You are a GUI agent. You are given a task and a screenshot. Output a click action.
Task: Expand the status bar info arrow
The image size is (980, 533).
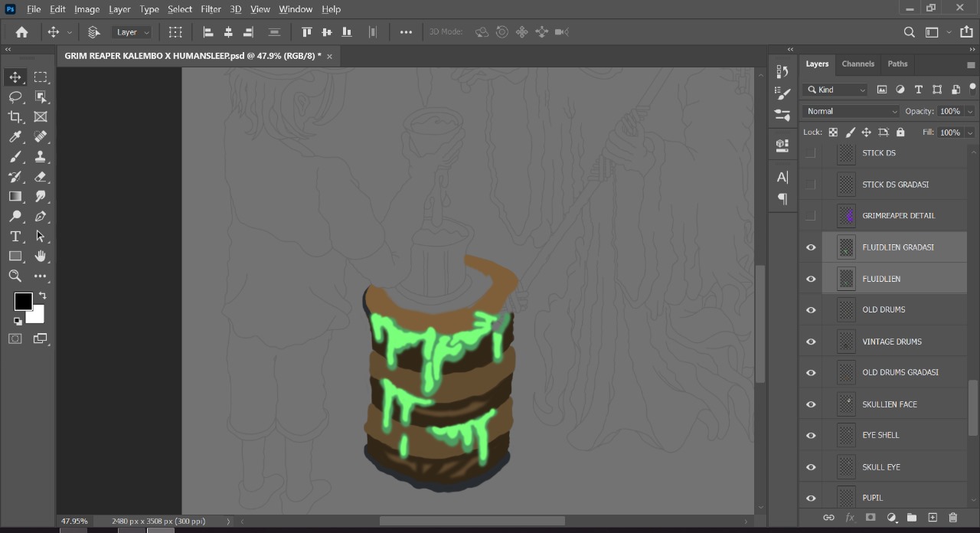pyautogui.click(x=228, y=522)
